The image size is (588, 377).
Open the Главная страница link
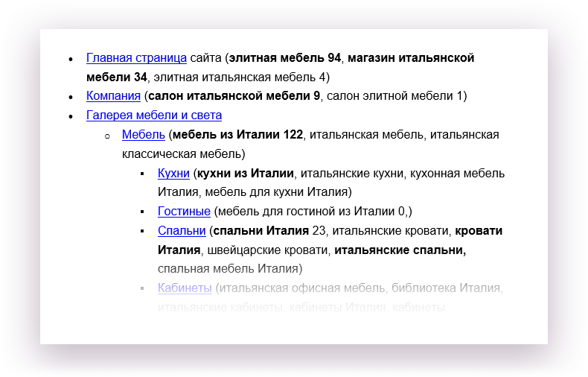point(136,58)
